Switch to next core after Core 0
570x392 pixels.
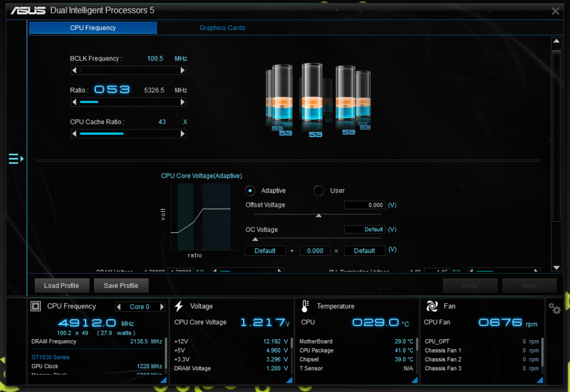[162, 307]
